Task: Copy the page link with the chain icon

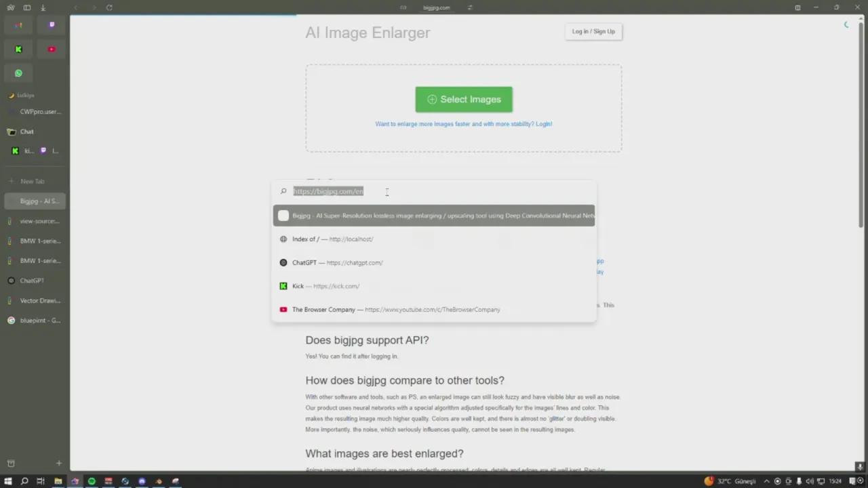Action: pos(403,7)
